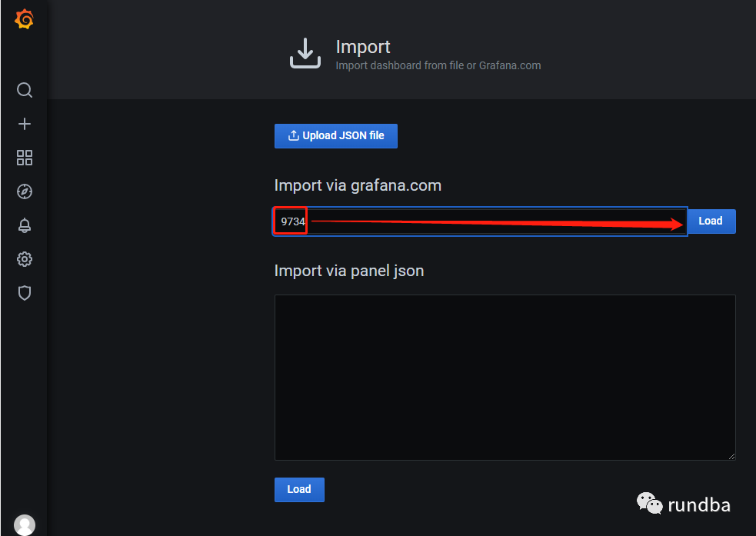Click the WeChat rundba watermark icon
This screenshot has width=756, height=536.
pos(649,504)
